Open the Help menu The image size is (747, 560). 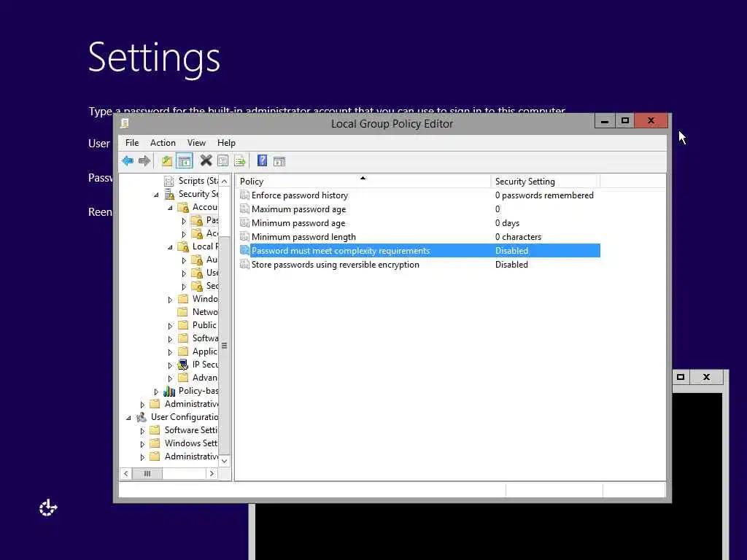tap(226, 143)
